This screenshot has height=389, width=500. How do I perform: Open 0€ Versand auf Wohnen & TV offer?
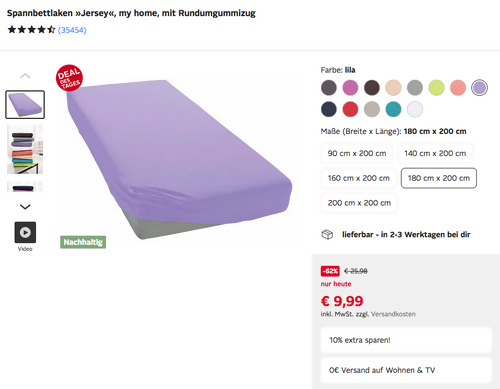point(406,370)
